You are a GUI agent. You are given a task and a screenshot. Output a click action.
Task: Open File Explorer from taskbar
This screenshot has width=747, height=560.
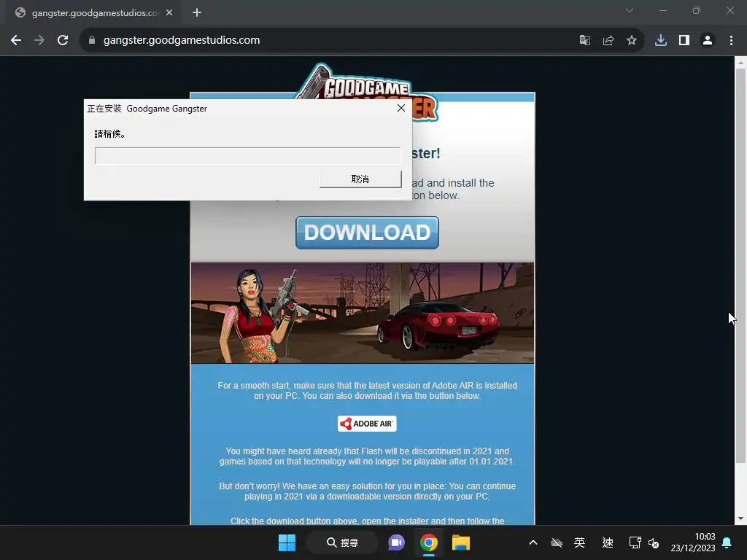461,542
